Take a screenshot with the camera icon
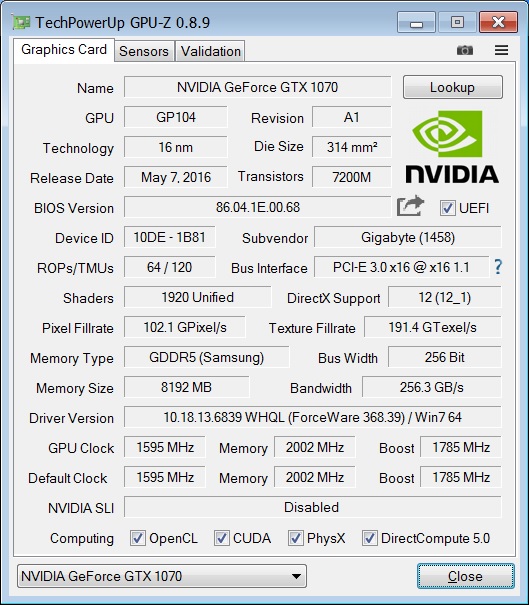 (x=465, y=50)
